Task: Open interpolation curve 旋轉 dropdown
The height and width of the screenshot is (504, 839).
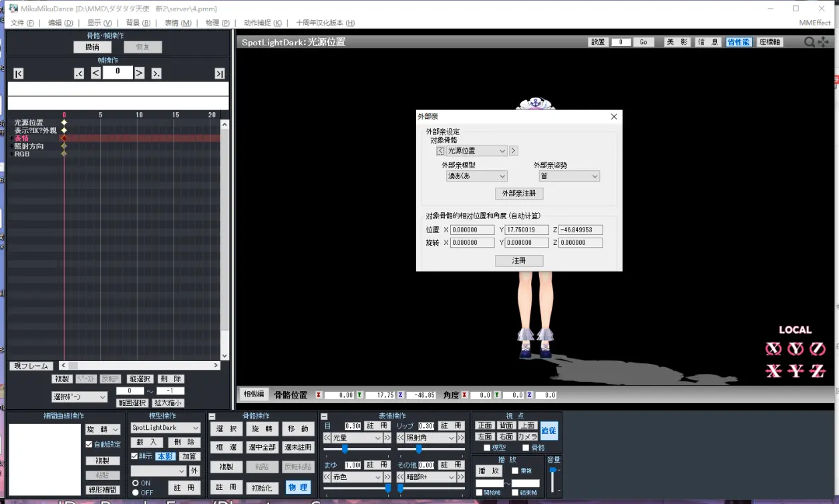Action: 102,430
